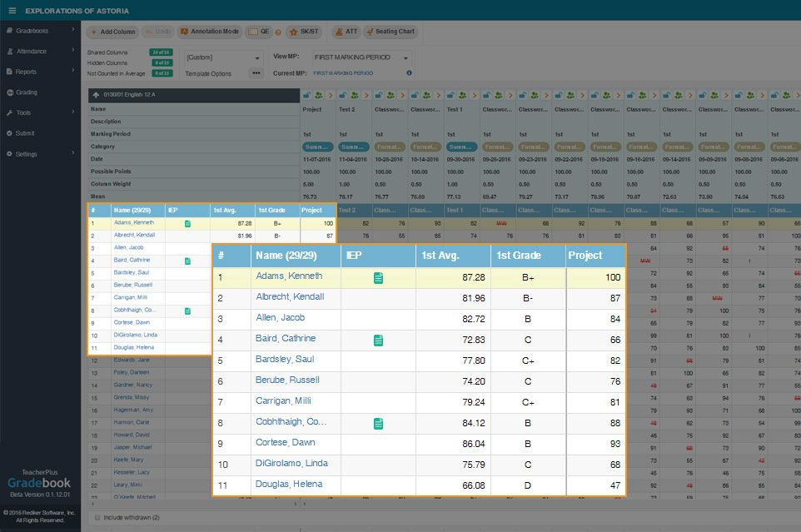Image resolution: width=801 pixels, height=532 pixels.
Task: Click group icon on Classwork column dated 09-22-2016
Action: 570,96
